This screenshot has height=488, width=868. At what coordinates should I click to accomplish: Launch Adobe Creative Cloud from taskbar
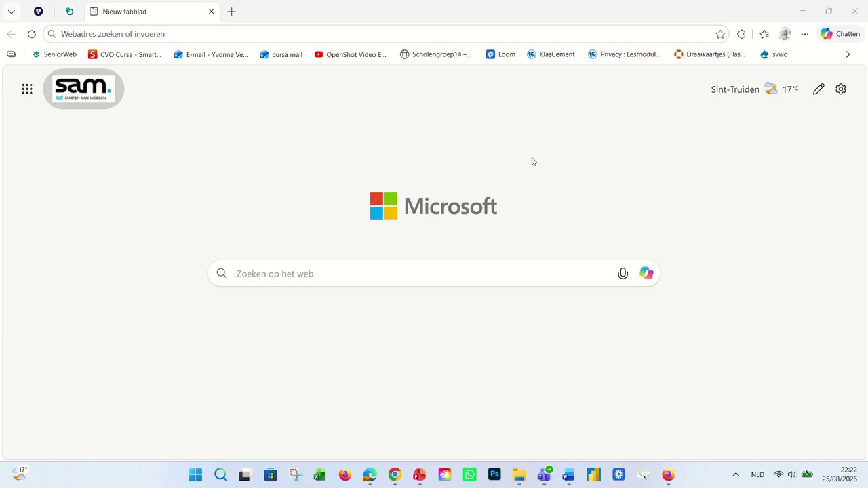point(445,474)
